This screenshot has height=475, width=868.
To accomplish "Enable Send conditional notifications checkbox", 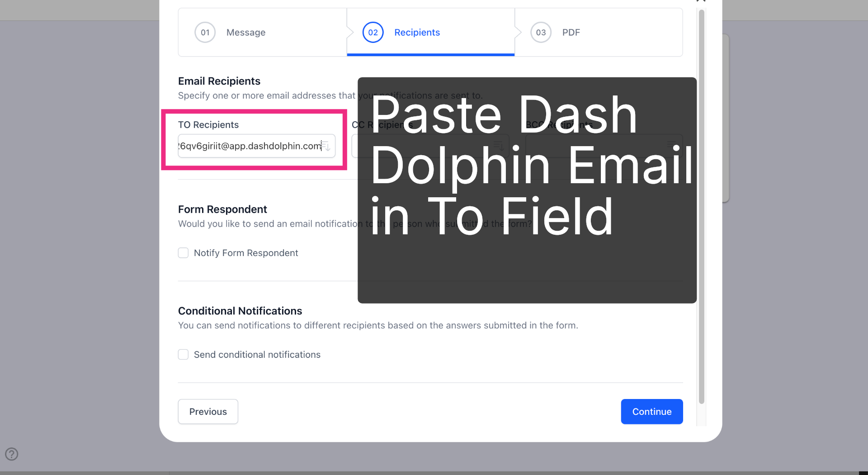I will pos(183,355).
